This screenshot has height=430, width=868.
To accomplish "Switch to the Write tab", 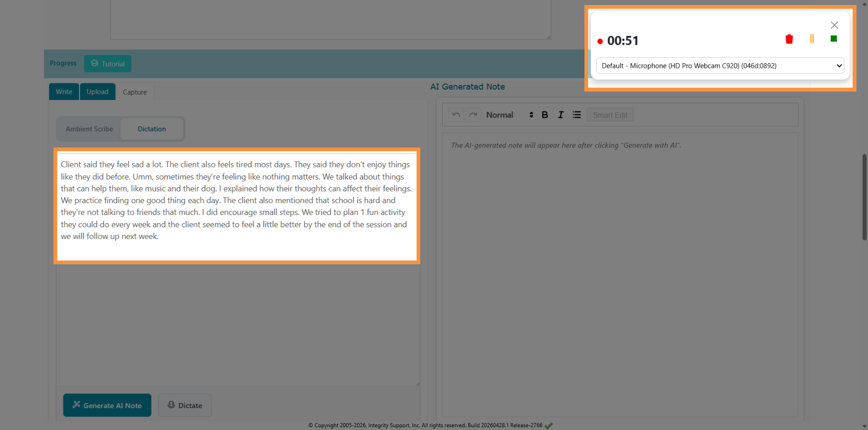I will coord(64,92).
